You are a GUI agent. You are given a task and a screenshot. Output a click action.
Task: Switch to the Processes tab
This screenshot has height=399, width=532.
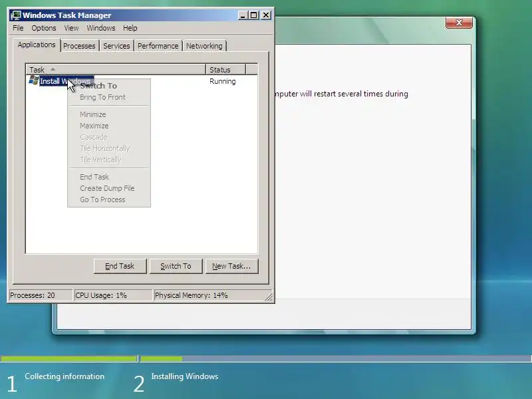click(x=79, y=46)
